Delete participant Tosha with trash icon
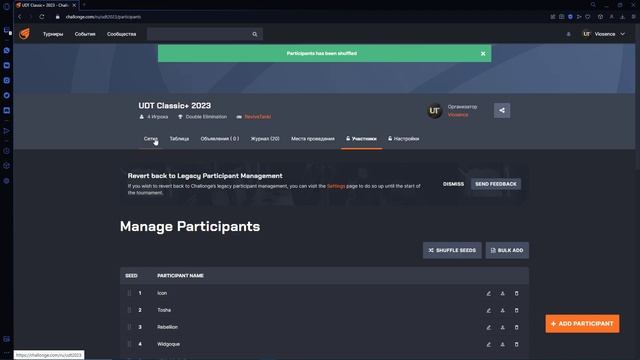 pyautogui.click(x=516, y=311)
